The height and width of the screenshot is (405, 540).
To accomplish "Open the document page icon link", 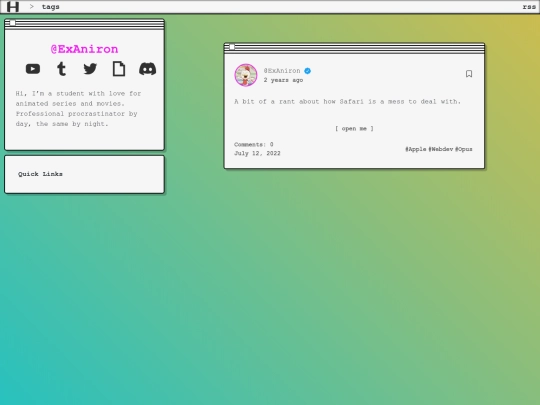I will click(x=119, y=69).
